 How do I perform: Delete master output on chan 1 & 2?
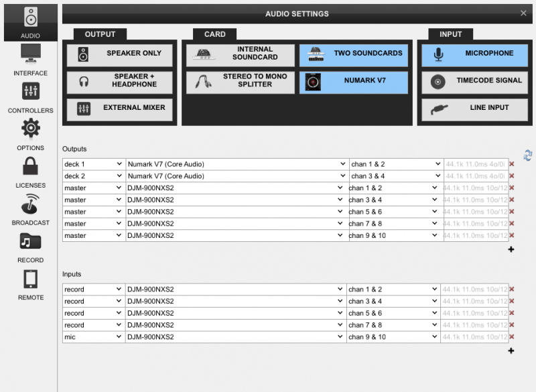[x=512, y=188]
